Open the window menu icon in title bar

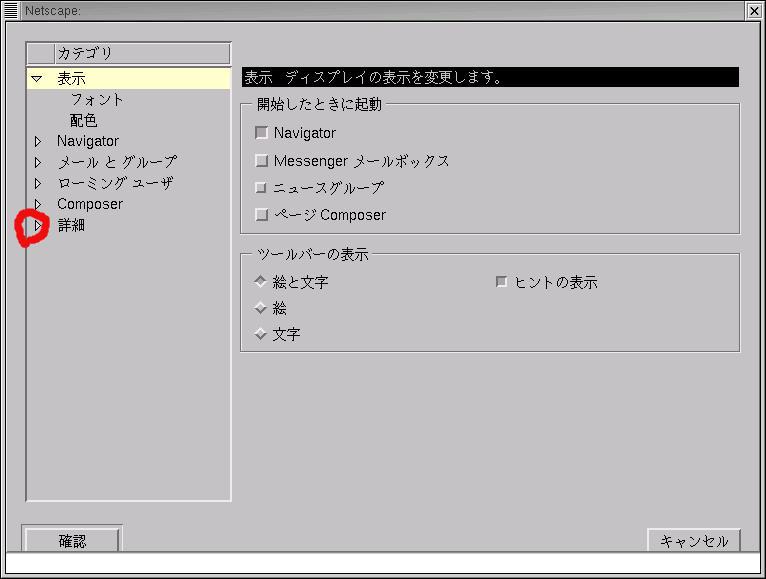point(11,10)
